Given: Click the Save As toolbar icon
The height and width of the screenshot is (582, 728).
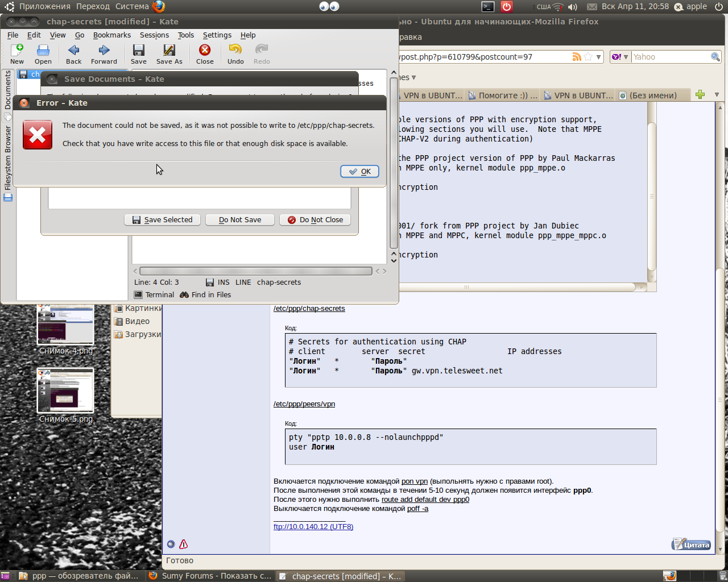Looking at the screenshot, I should 169,53.
